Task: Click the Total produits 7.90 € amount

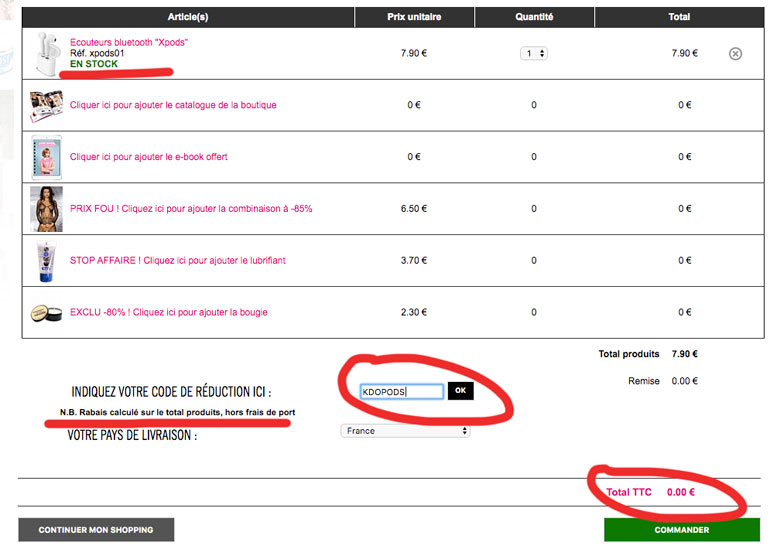Action: [685, 354]
